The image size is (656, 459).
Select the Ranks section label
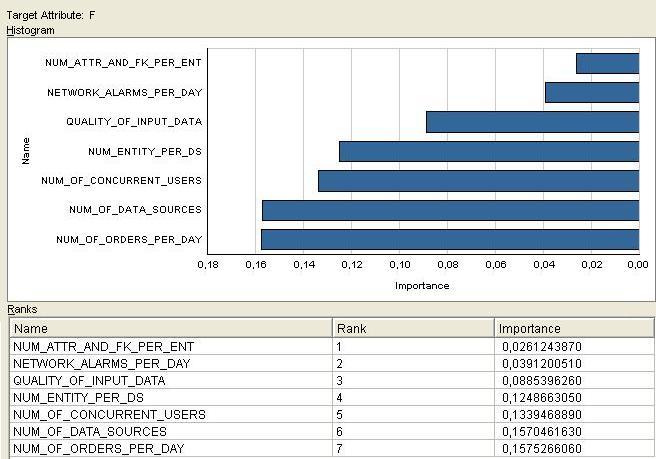[x=21, y=310]
